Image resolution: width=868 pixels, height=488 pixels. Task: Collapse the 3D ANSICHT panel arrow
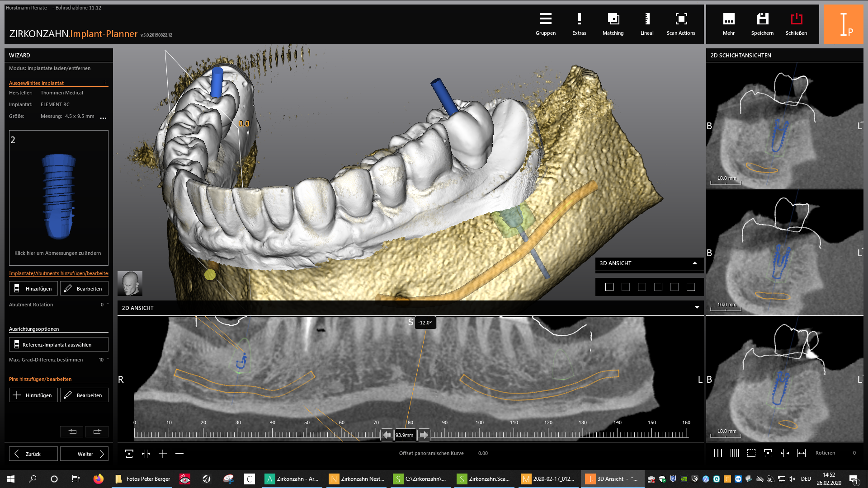(x=695, y=263)
